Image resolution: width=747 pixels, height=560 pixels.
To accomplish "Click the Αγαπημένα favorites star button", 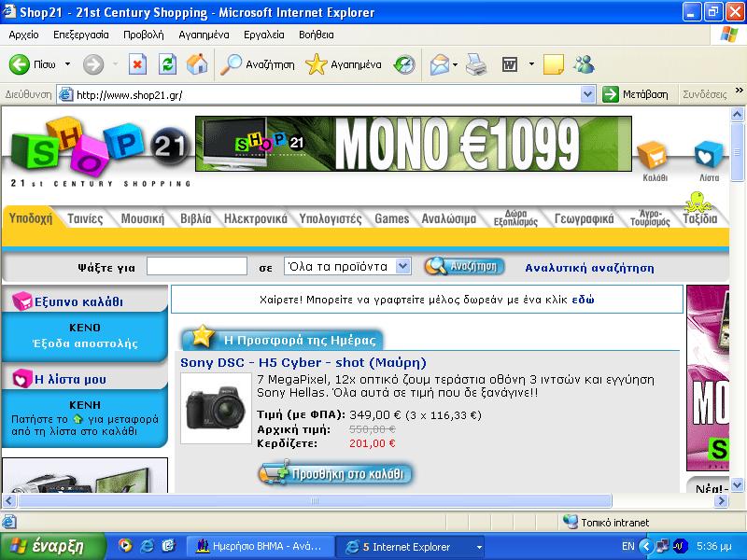I will 345,64.
